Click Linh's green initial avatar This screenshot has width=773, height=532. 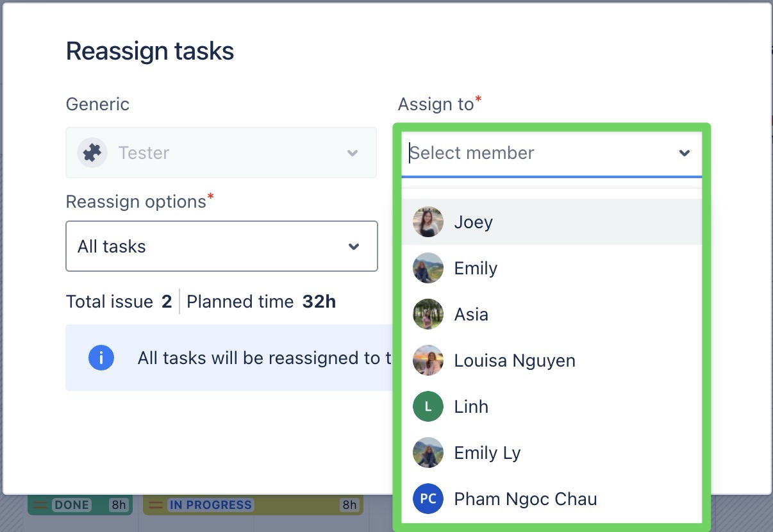pos(428,406)
